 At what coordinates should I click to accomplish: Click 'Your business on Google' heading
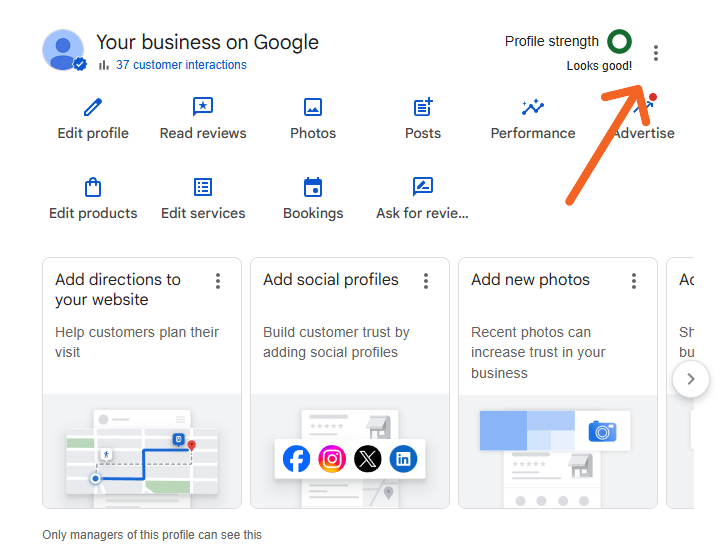coord(207,42)
